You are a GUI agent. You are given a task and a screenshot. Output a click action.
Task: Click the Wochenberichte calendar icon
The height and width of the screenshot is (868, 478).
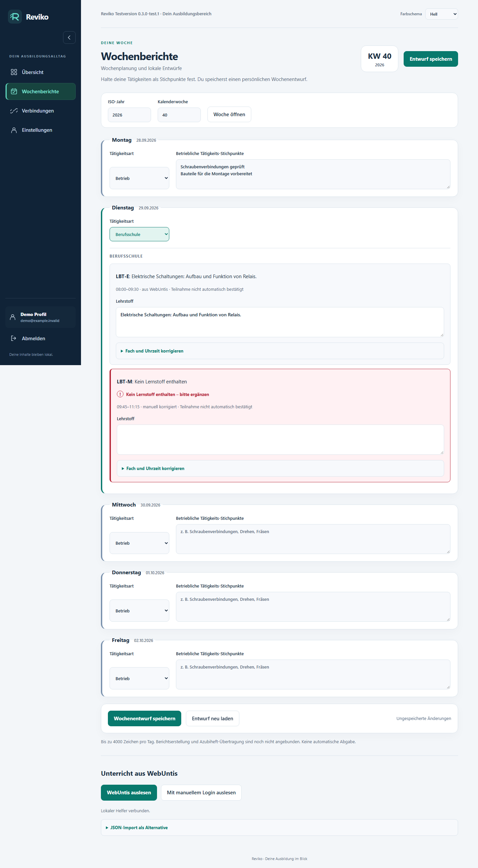click(14, 91)
